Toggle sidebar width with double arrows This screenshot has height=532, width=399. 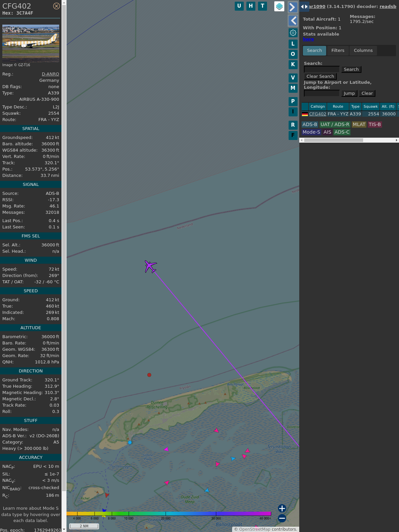tap(304, 7)
